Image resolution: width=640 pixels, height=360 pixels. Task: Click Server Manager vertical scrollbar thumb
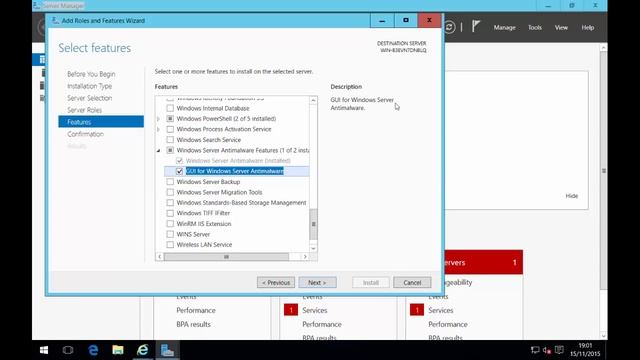[x=604, y=171]
